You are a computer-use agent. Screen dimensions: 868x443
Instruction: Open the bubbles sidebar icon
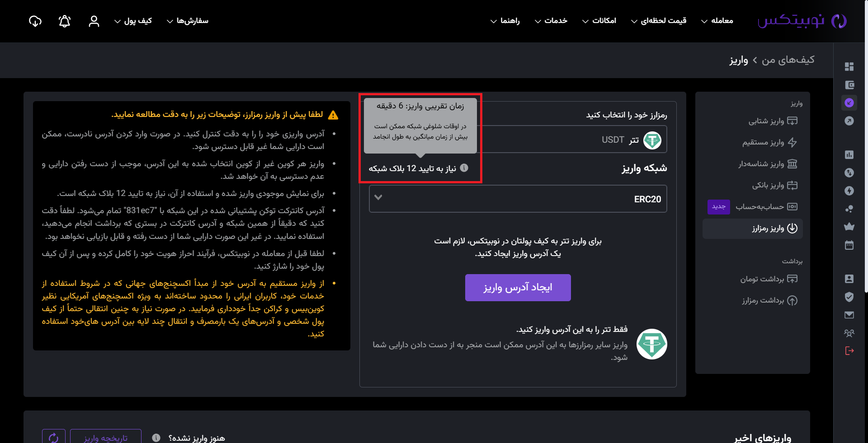coord(849,209)
